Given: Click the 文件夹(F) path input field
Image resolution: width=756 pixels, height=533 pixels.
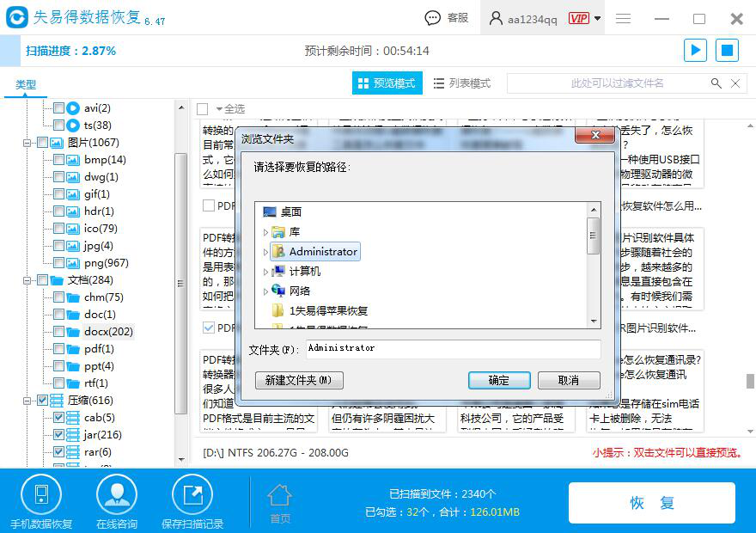Looking at the screenshot, I should pos(454,349).
